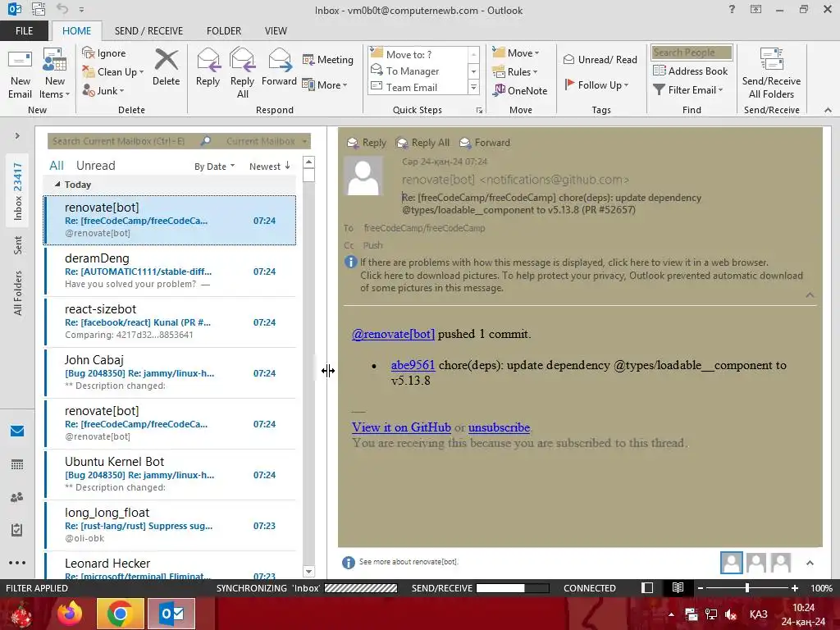
Task: Click Send/Receive All Folders
Action: pyautogui.click(x=771, y=74)
